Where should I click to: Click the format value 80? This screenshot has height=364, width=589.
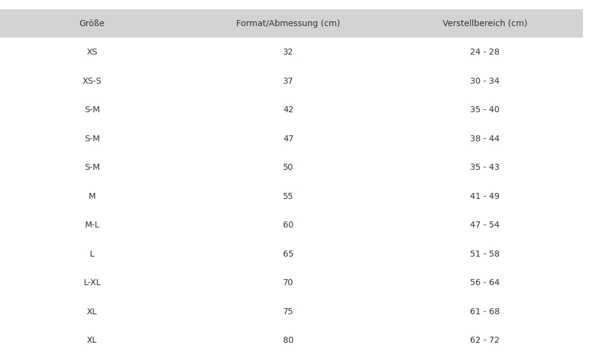pyautogui.click(x=288, y=340)
